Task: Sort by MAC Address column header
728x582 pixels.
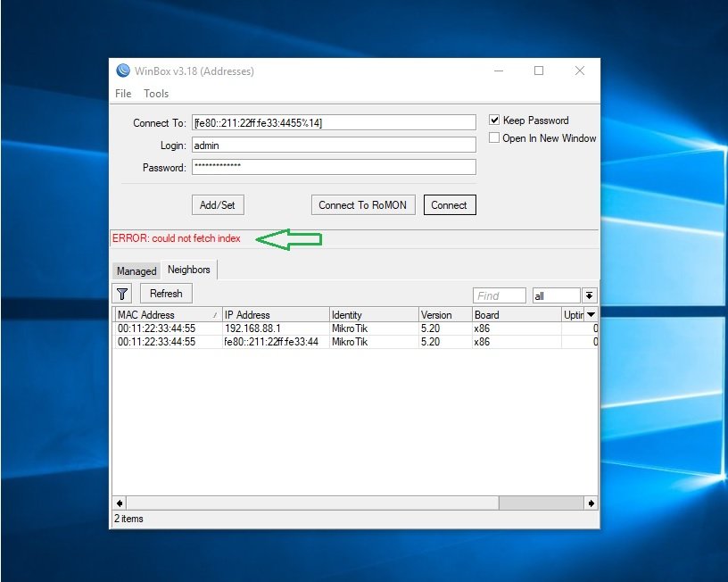Action: (168, 314)
